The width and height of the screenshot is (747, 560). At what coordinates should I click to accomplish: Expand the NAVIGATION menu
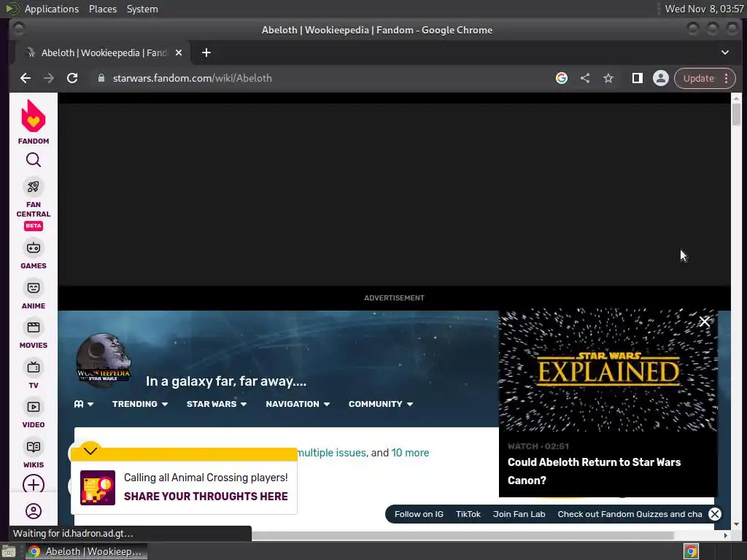[x=298, y=404]
